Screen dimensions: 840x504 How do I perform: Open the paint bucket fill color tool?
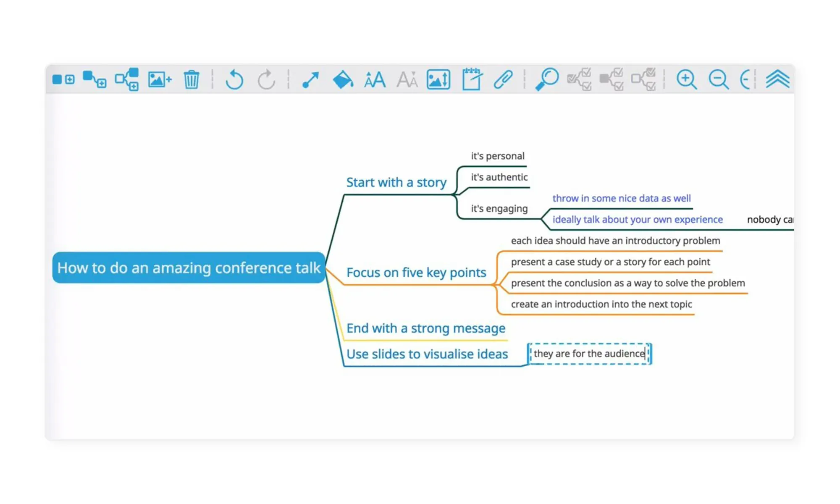343,79
